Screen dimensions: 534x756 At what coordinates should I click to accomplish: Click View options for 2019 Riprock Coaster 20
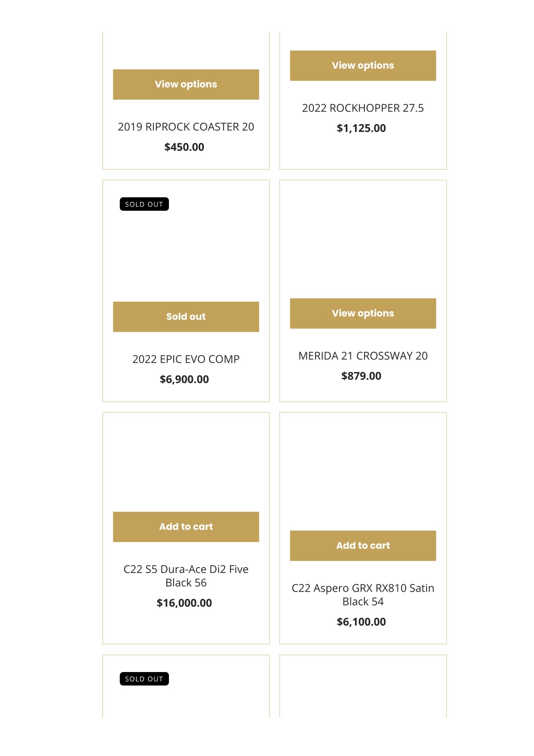tap(186, 85)
